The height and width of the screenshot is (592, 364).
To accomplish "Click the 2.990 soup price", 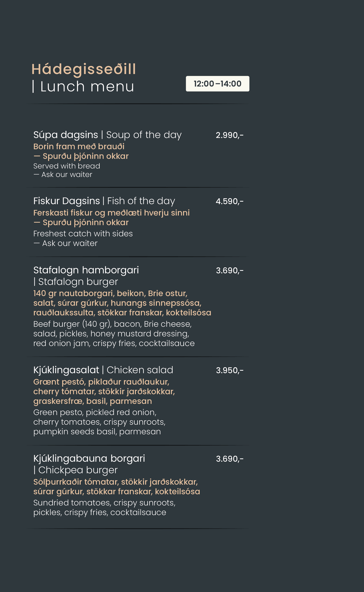I will pos(229,135).
